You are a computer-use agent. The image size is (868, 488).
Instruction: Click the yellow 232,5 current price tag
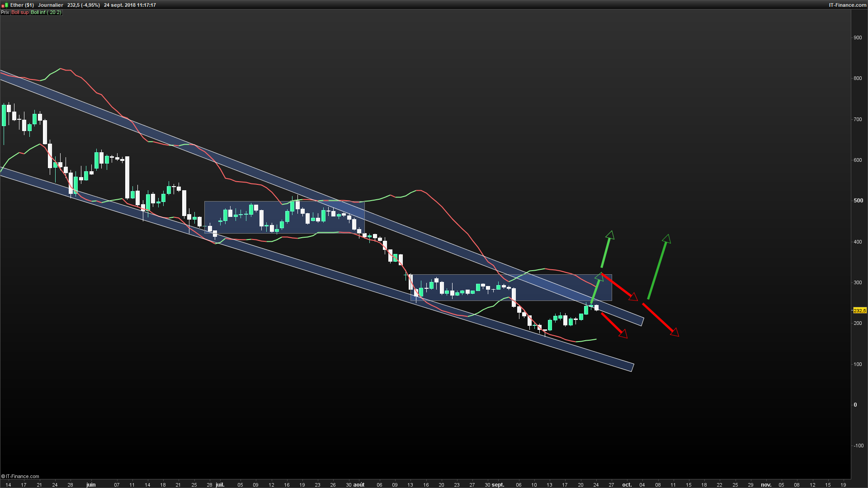pyautogui.click(x=859, y=310)
